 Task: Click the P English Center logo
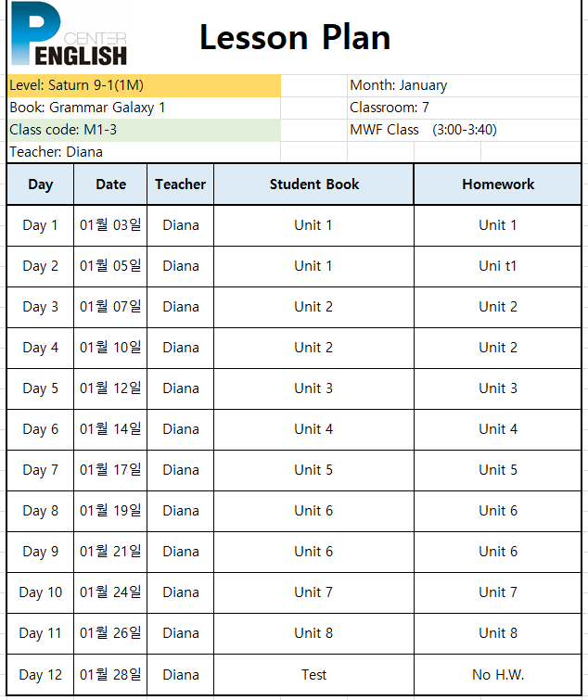tap(70, 34)
